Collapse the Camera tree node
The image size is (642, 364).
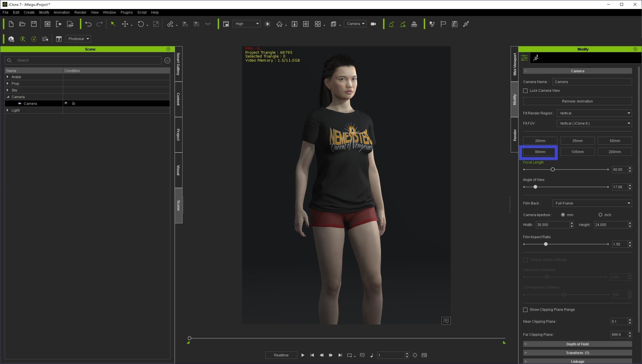8,97
